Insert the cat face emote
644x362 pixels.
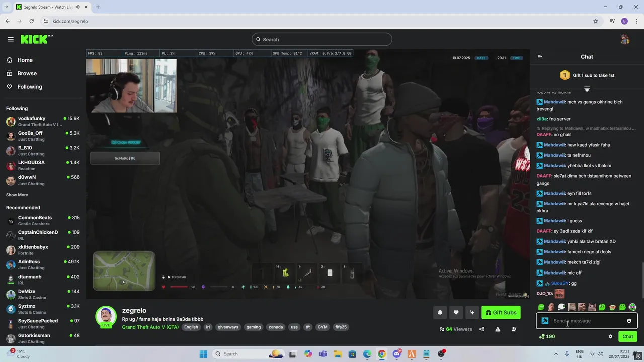[x=592, y=307]
